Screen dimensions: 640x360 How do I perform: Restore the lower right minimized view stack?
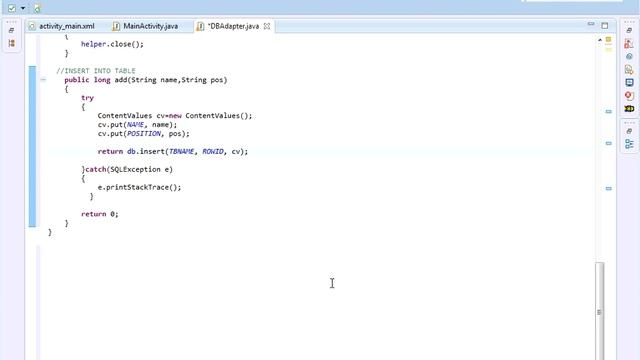coord(629,131)
